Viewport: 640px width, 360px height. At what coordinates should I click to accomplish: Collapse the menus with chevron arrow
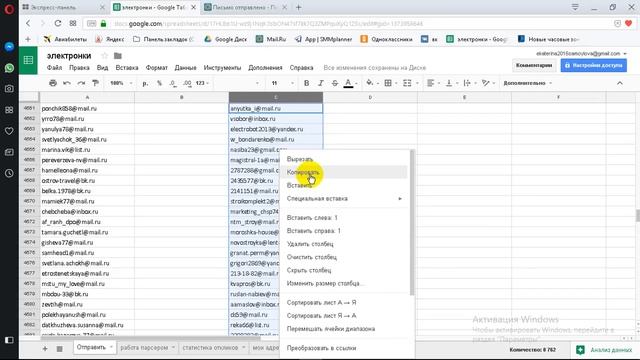(x=620, y=83)
